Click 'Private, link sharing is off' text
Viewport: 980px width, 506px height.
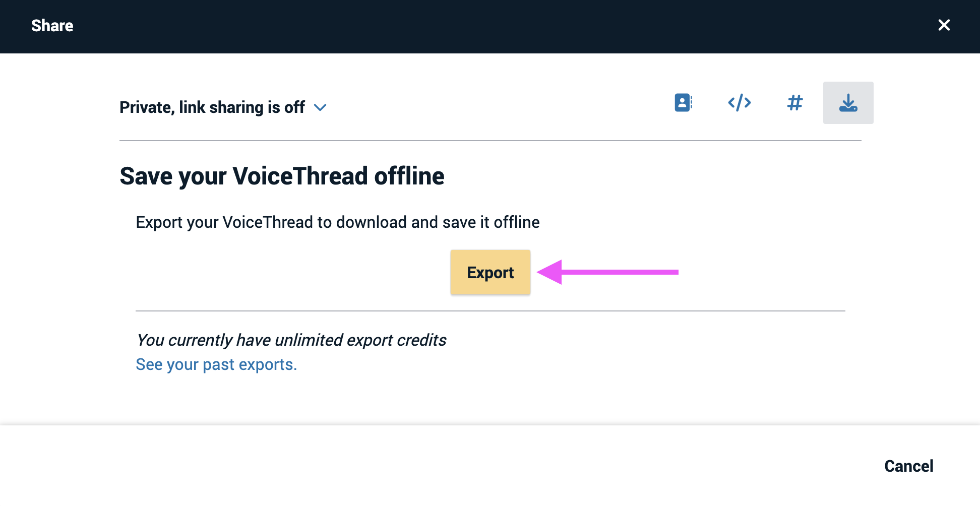pyautogui.click(x=212, y=107)
